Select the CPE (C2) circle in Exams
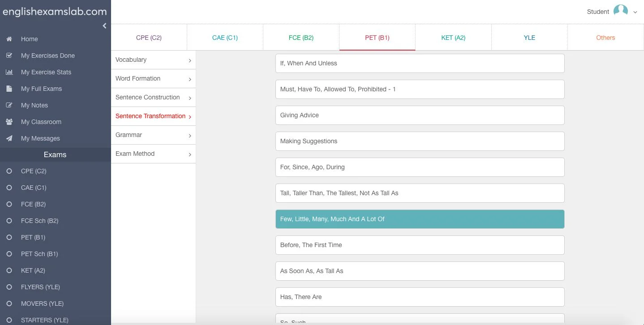This screenshot has width=644, height=325. pos(9,171)
